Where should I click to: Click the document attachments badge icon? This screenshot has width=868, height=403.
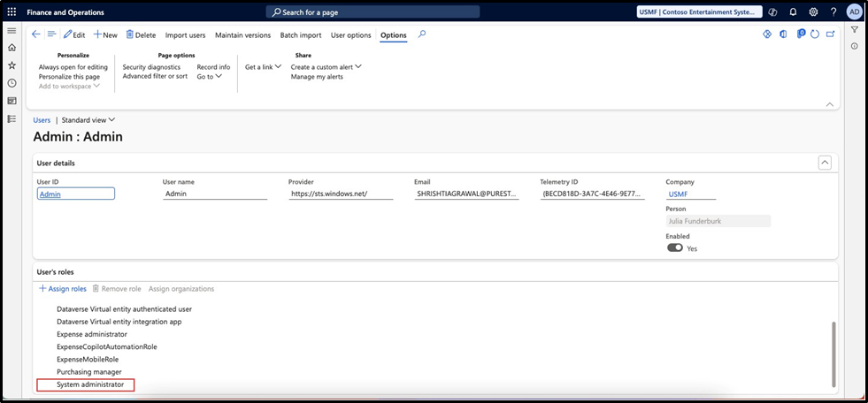click(x=801, y=34)
